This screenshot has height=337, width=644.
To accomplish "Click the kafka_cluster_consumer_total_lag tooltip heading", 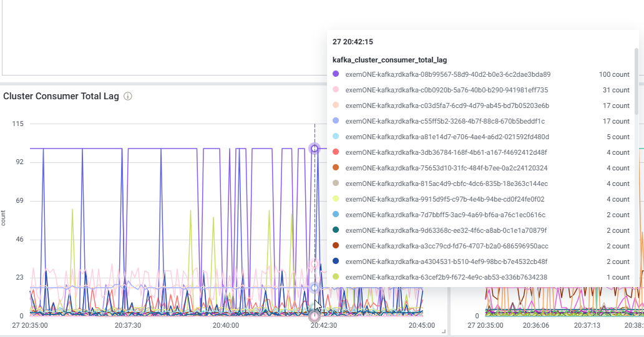I will pos(389,60).
